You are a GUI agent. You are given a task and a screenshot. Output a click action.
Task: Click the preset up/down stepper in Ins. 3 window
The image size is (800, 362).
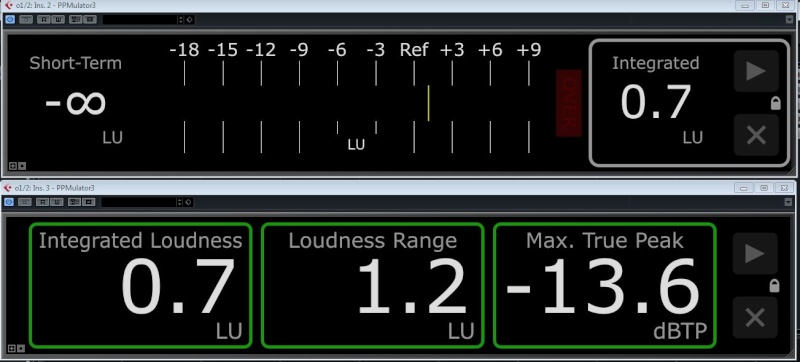coord(180,202)
